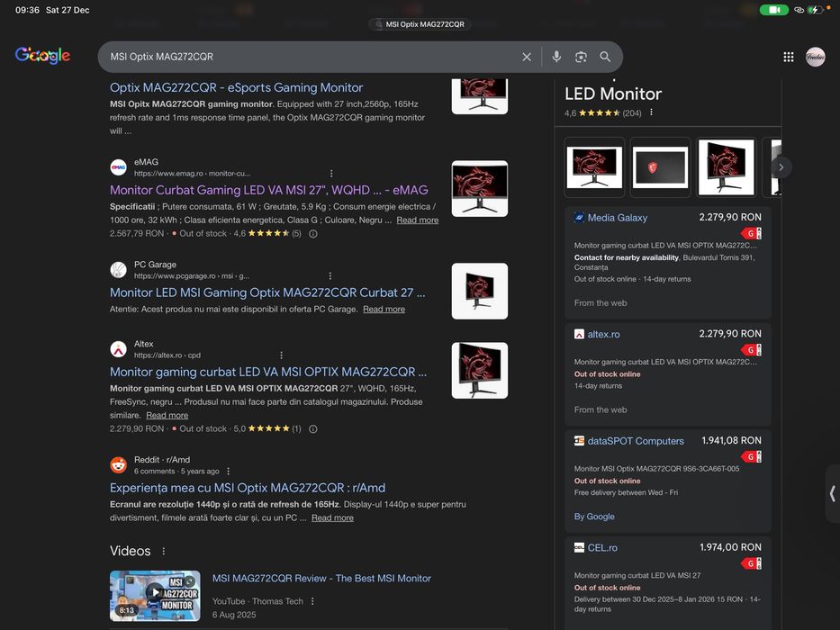Open Altex Monitor gaming curbat link

coord(268,372)
